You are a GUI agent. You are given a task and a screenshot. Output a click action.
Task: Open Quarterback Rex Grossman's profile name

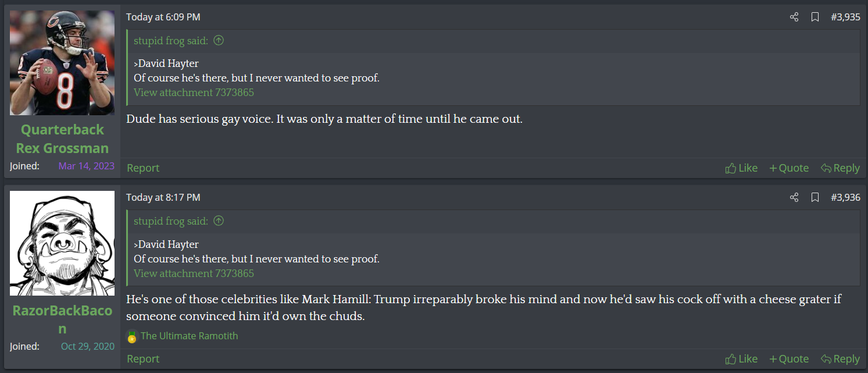click(62, 138)
